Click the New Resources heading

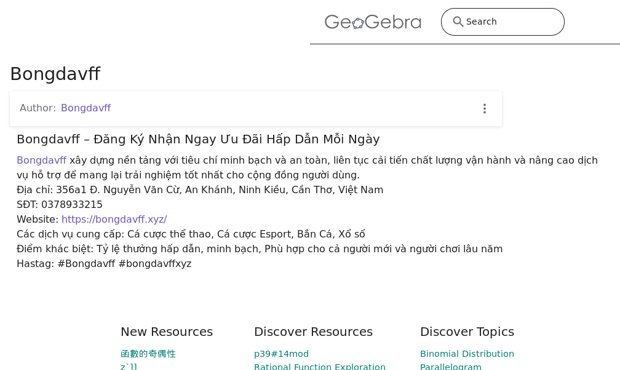[x=166, y=332]
